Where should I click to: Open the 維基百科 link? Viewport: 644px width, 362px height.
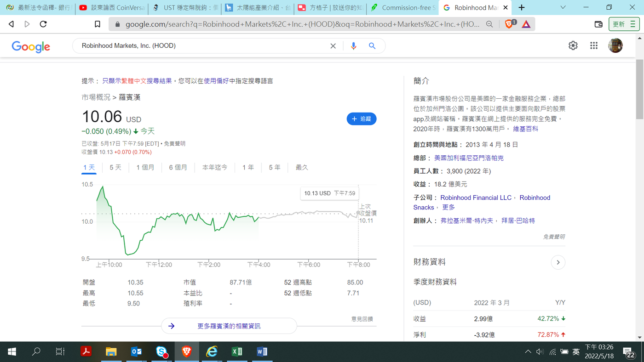pos(526,129)
